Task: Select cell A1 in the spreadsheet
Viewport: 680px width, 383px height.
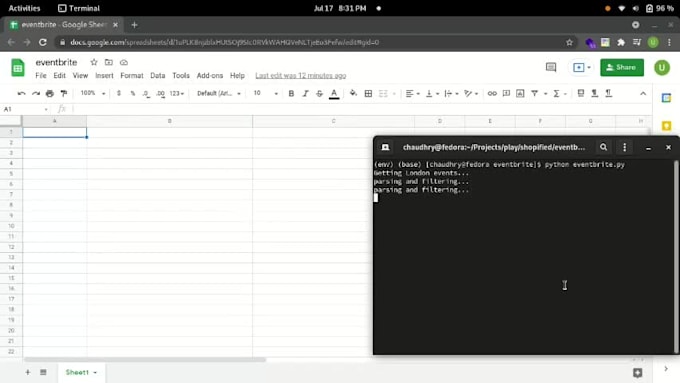Action: click(55, 132)
